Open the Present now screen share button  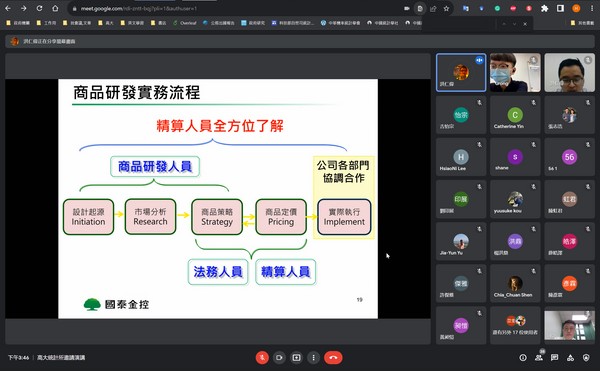click(x=297, y=358)
